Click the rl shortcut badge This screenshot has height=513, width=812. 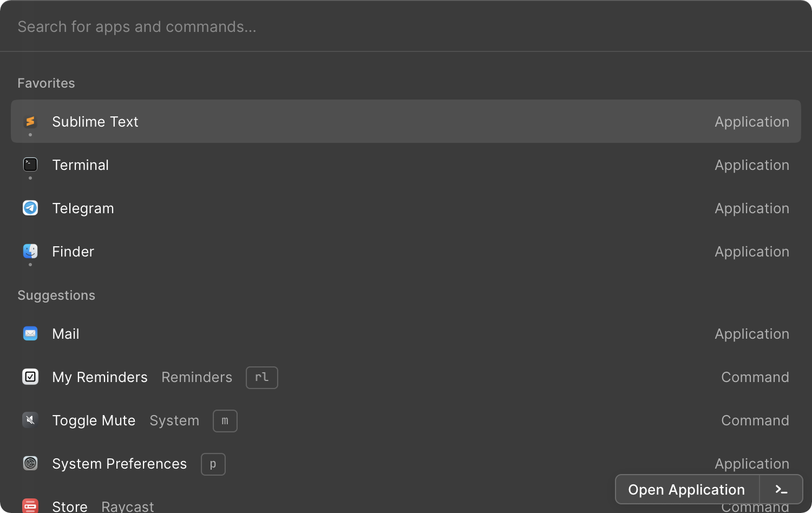(x=261, y=377)
